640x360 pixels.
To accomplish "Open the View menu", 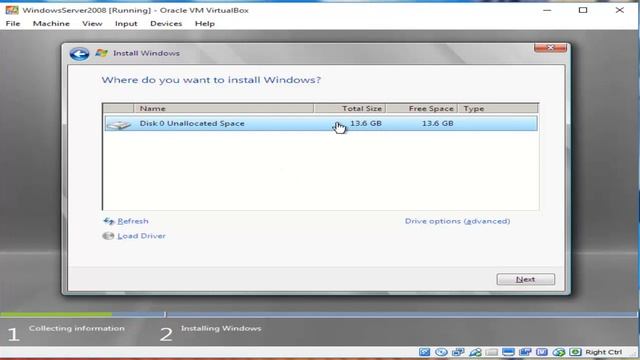I will pyautogui.click(x=92, y=24).
